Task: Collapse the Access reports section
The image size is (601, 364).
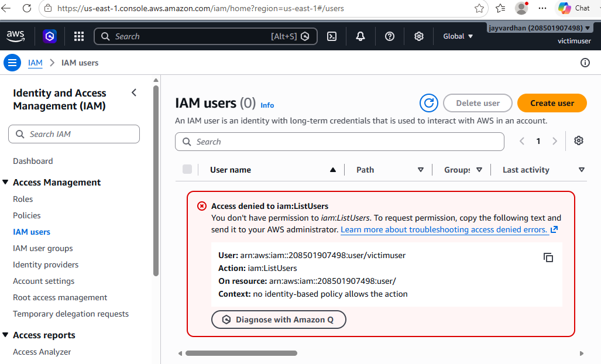Action: (5, 335)
